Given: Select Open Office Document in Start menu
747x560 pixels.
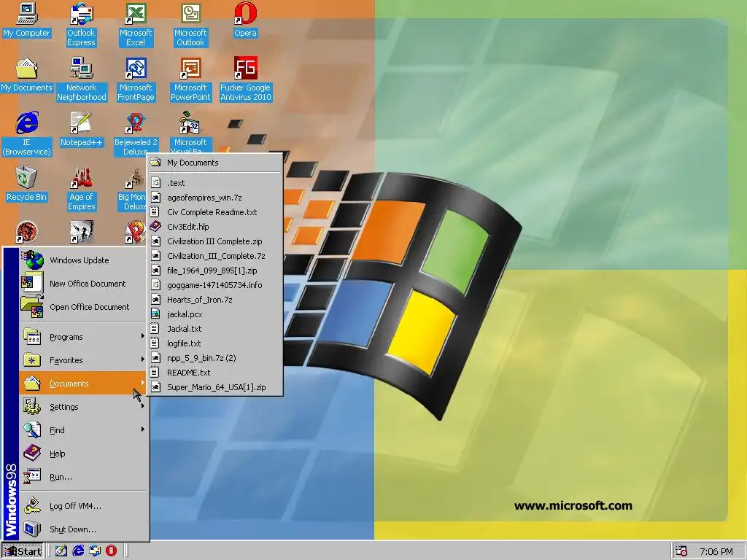Looking at the screenshot, I should 84,307.
